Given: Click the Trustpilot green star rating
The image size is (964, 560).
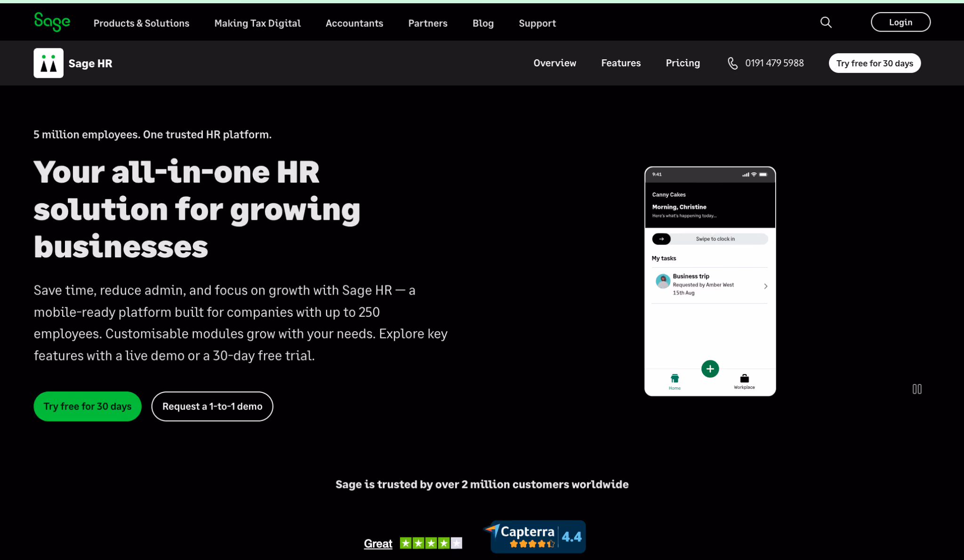Looking at the screenshot, I should point(431,544).
